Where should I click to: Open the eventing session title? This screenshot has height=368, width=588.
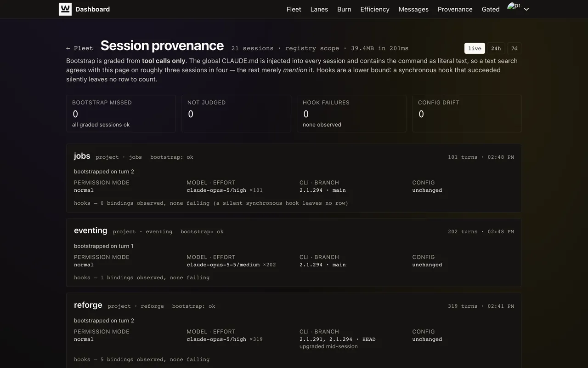point(90,230)
